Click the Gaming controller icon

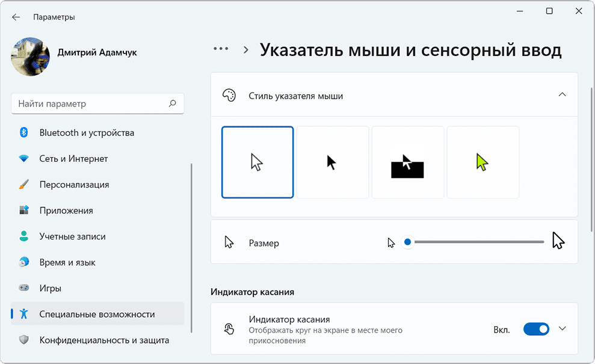(24, 288)
